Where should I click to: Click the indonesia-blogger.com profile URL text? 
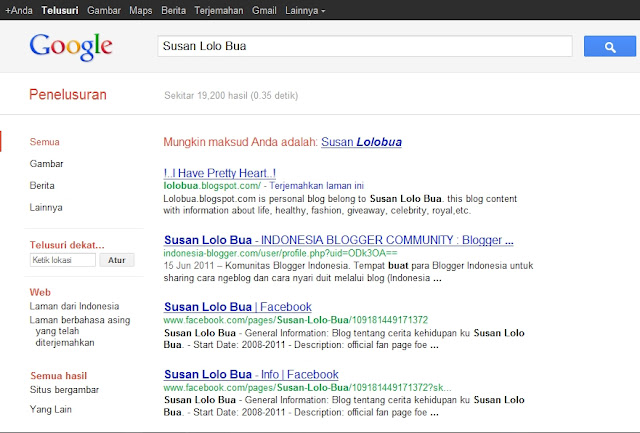280,253
